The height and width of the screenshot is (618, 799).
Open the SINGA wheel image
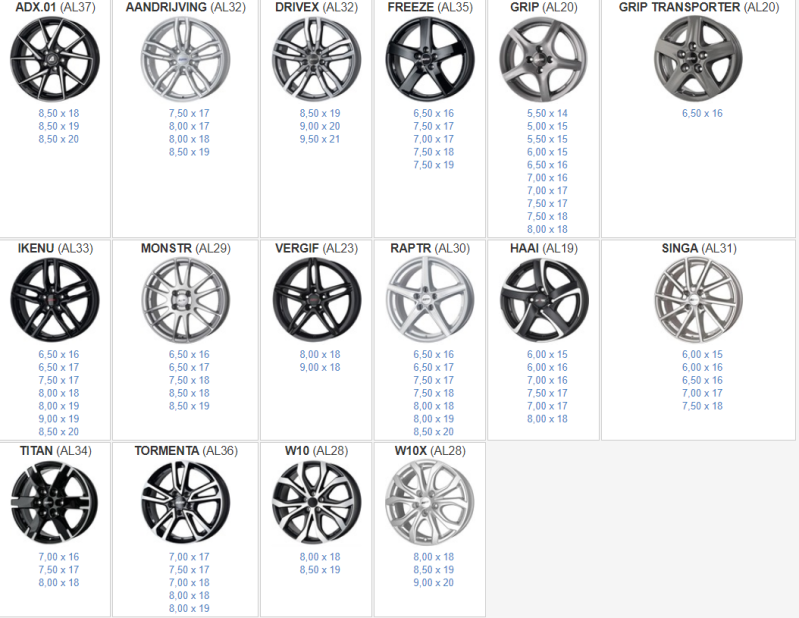tap(699, 300)
